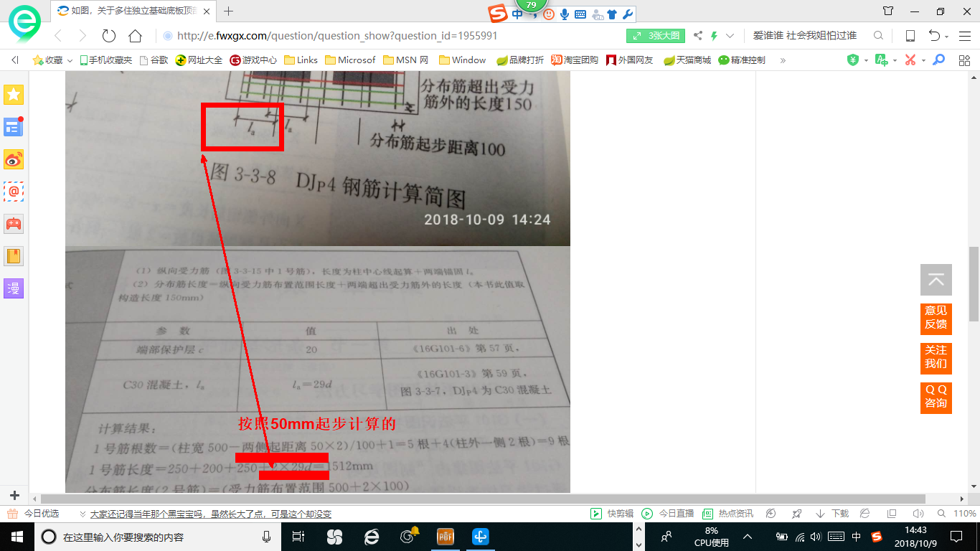980x551 pixels.
Task: Open 热点资讯 in status bar
Action: pos(727,514)
